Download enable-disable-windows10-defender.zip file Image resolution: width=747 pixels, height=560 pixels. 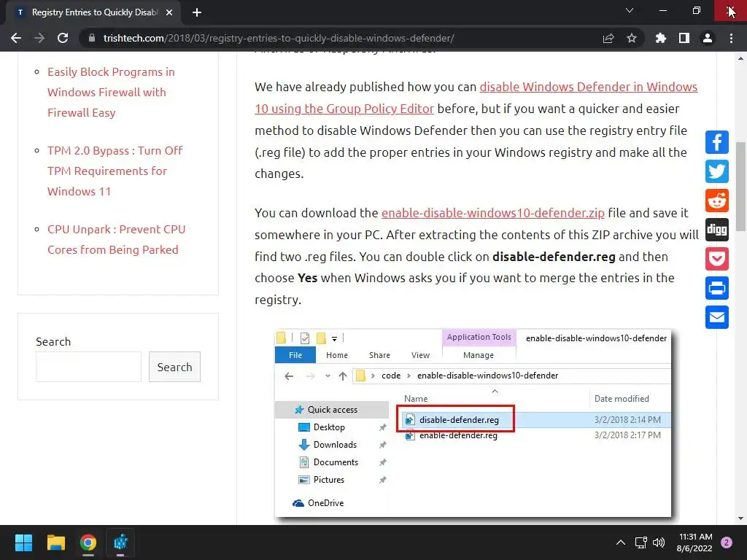pyautogui.click(x=493, y=213)
